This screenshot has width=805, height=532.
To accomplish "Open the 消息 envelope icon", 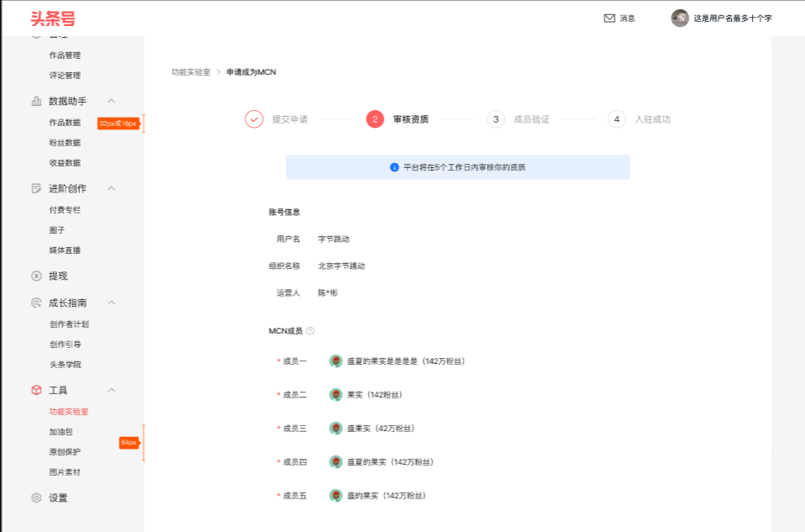I will [609, 18].
